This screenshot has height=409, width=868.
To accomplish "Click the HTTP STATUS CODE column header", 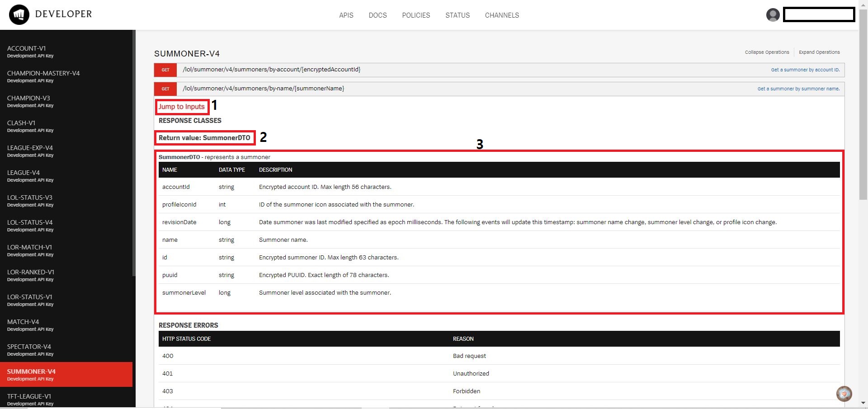I will click(x=186, y=338).
